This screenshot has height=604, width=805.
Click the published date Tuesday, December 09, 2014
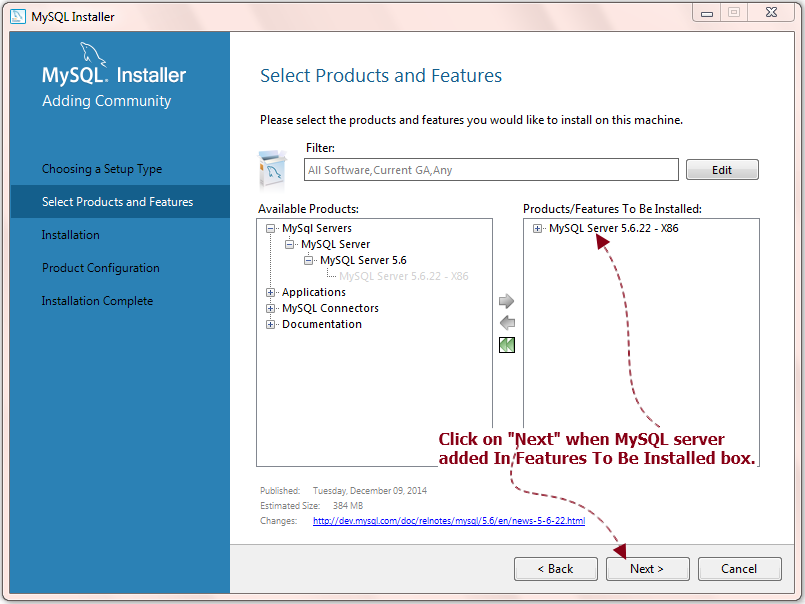pos(370,490)
